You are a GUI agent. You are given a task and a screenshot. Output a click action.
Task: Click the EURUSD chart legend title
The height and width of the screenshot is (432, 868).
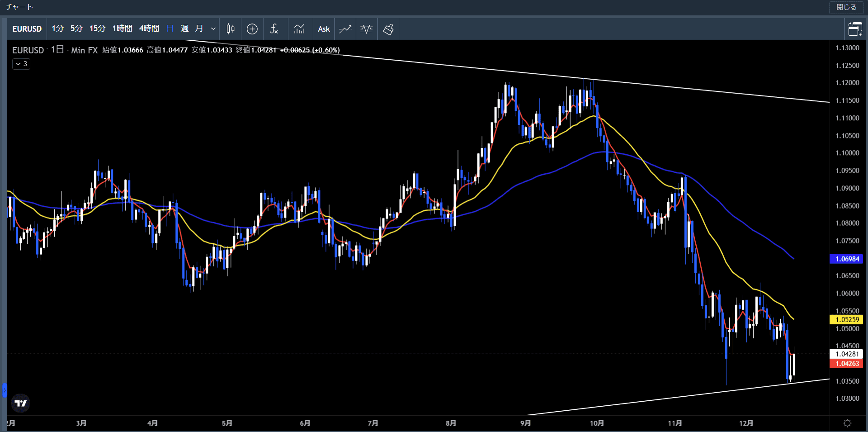click(28, 50)
